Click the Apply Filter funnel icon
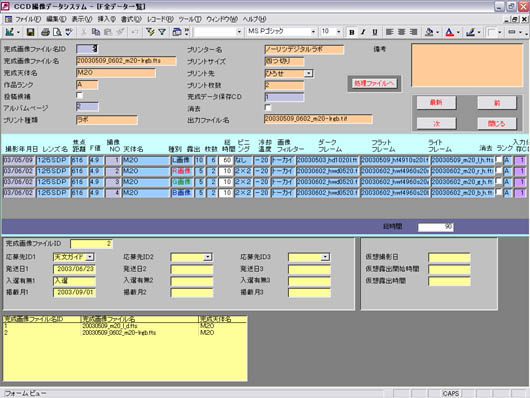Viewport: 530px width, 398px height. pos(162,32)
